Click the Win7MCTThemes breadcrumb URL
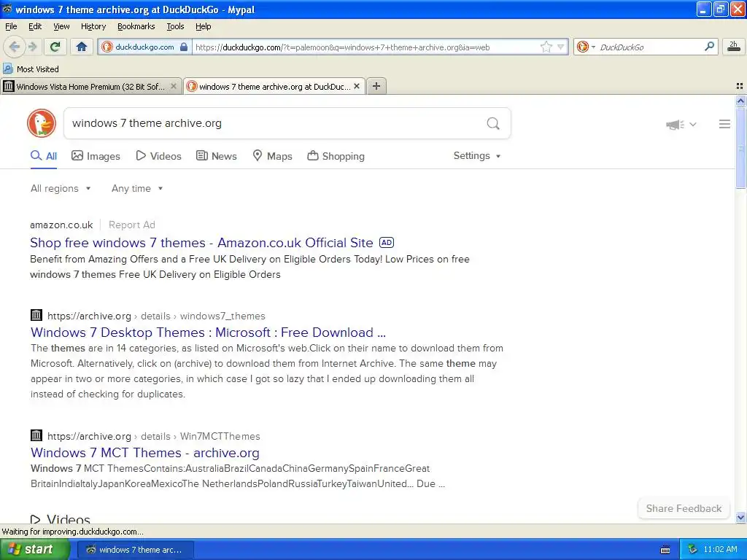 [154, 437]
